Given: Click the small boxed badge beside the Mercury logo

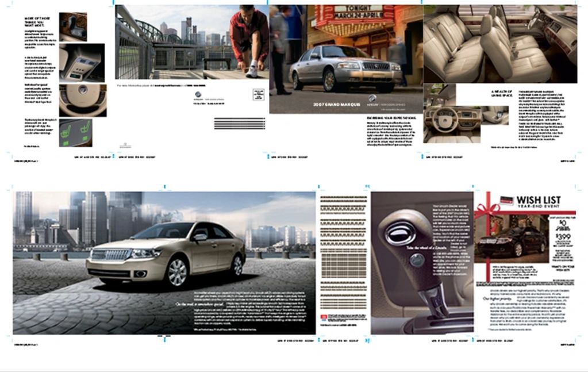Looking at the screenshot, I should click(259, 94).
